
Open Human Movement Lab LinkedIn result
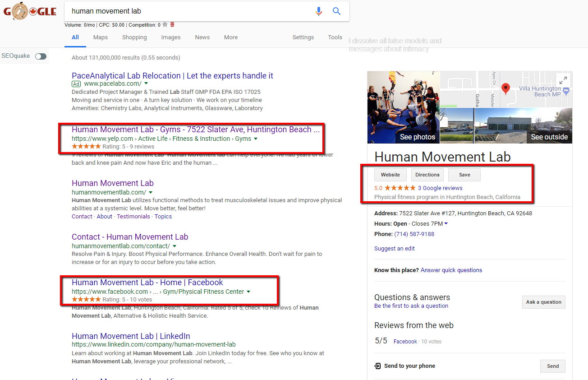pos(131,336)
